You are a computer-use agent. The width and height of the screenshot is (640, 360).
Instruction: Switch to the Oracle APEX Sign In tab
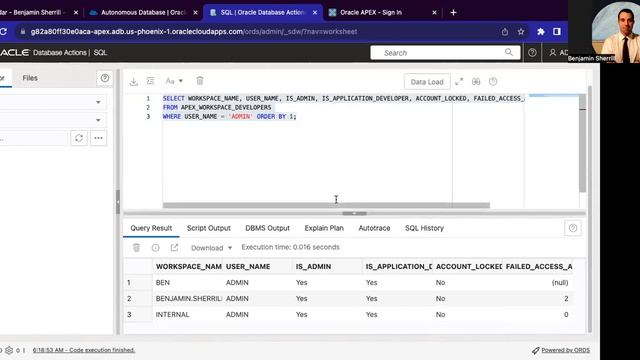(x=382, y=13)
